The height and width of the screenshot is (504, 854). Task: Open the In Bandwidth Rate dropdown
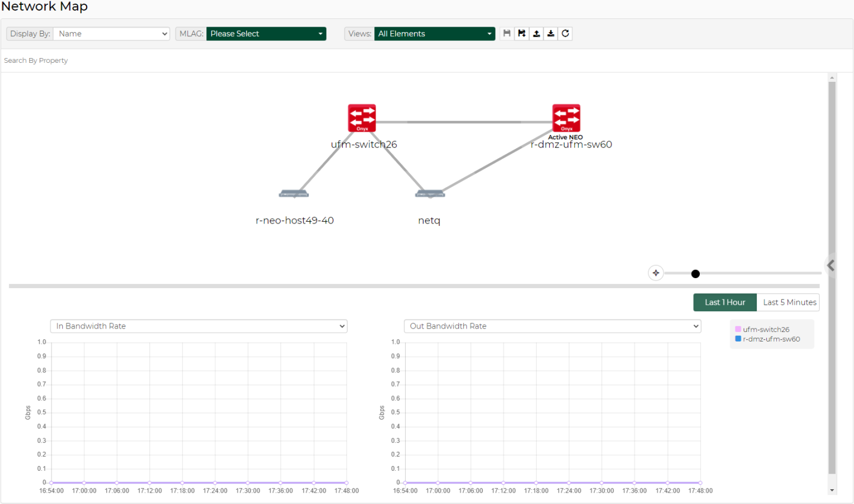point(199,326)
